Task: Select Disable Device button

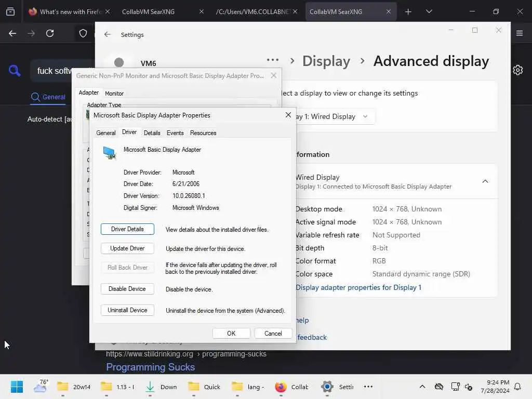Action: pyautogui.click(x=127, y=289)
